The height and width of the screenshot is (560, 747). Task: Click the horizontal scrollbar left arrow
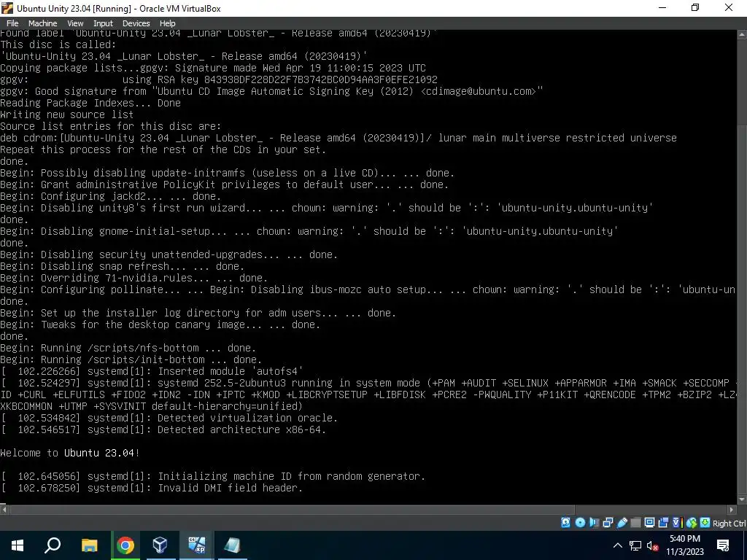pos(4,510)
